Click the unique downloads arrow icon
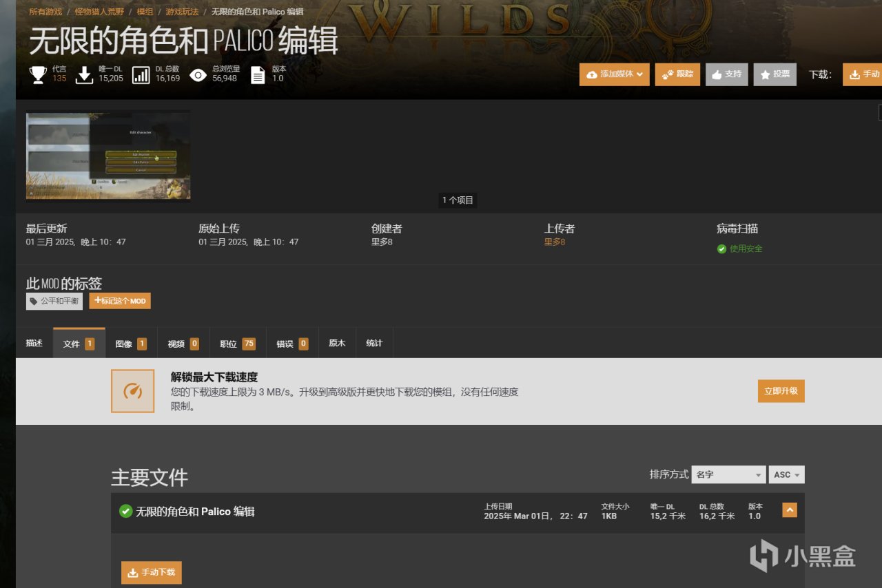The height and width of the screenshot is (588, 882). click(x=84, y=74)
